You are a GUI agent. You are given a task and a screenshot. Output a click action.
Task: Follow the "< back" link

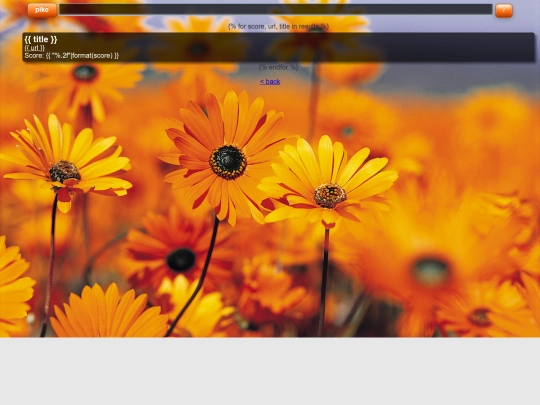[270, 82]
